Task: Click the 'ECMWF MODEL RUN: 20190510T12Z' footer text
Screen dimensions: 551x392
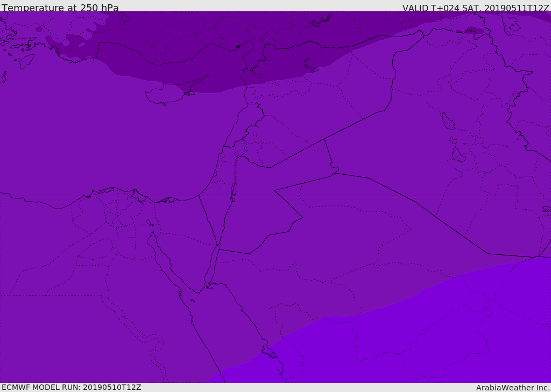Action: pos(72,387)
